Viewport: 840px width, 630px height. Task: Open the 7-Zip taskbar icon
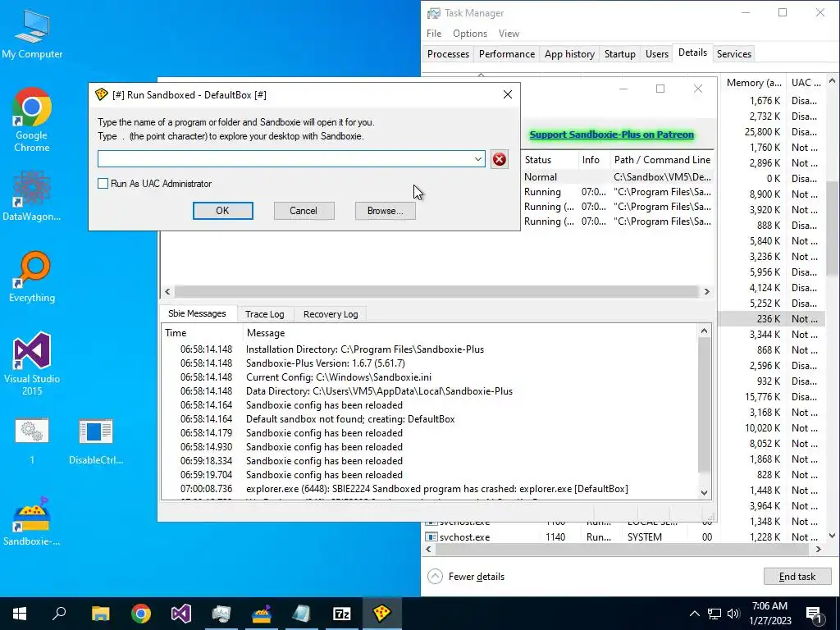coord(342,614)
